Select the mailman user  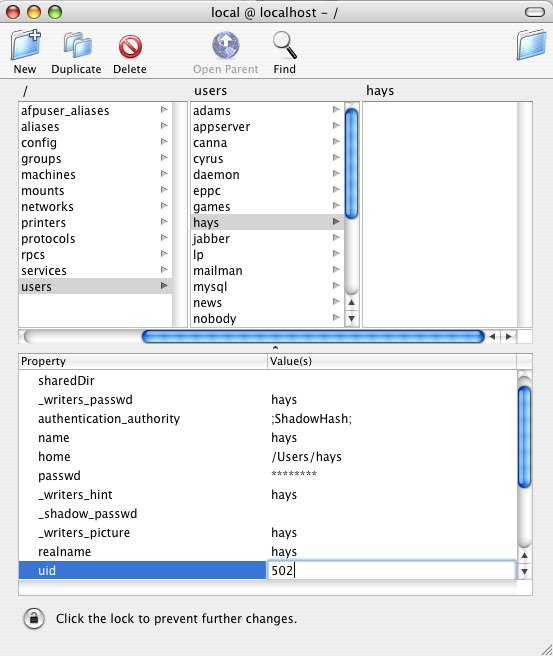[x=267, y=271]
